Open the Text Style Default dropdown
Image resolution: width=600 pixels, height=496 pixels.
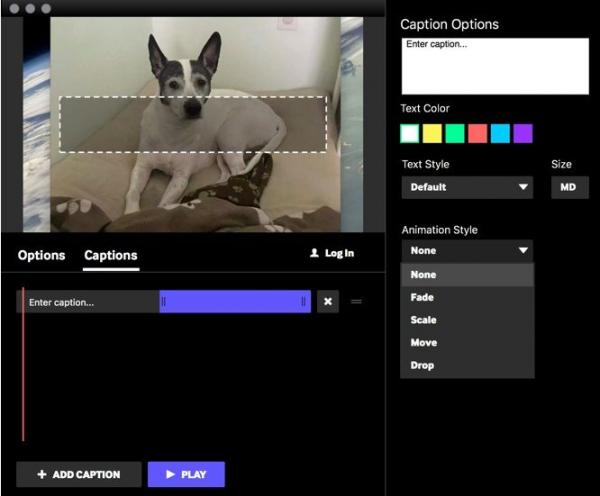pos(467,187)
